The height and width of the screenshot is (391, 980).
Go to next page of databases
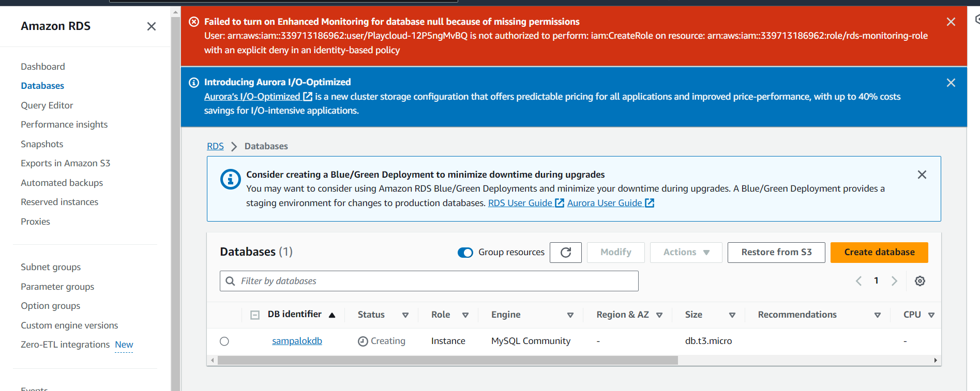click(894, 281)
